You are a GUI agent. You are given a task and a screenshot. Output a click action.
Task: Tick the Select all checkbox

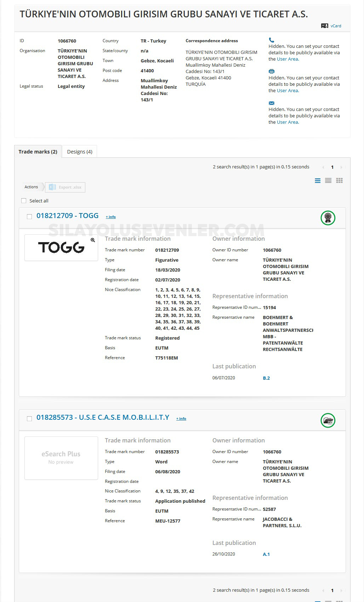coord(24,201)
